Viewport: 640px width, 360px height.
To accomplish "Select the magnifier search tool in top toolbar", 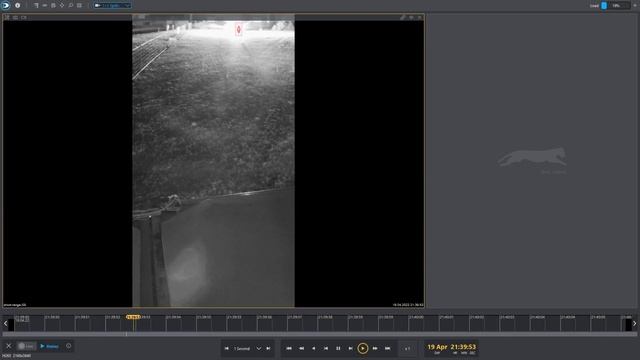I will click(x=71, y=5).
